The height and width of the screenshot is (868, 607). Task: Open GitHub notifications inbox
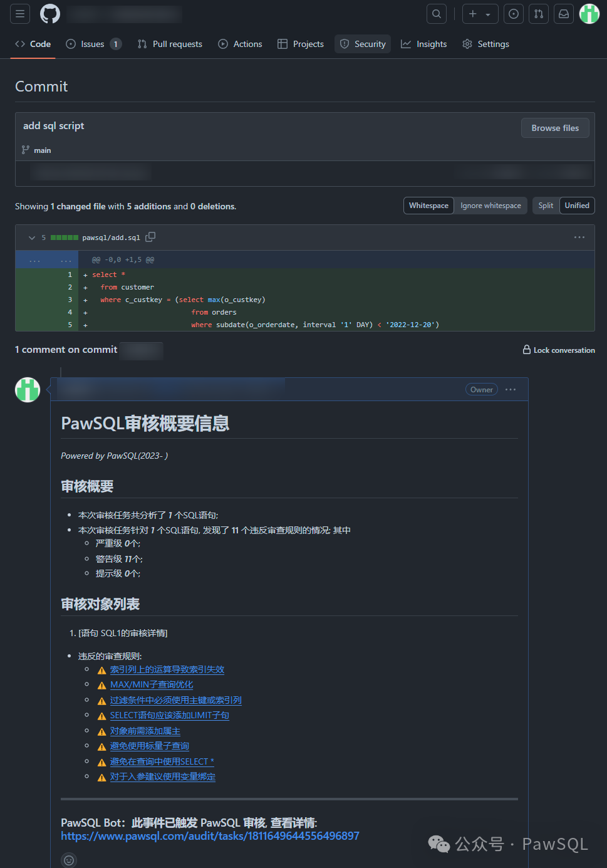point(563,13)
